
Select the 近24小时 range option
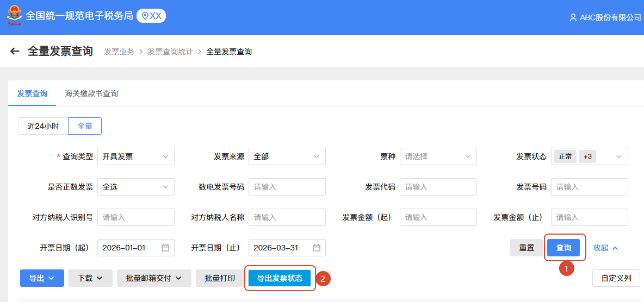43,126
